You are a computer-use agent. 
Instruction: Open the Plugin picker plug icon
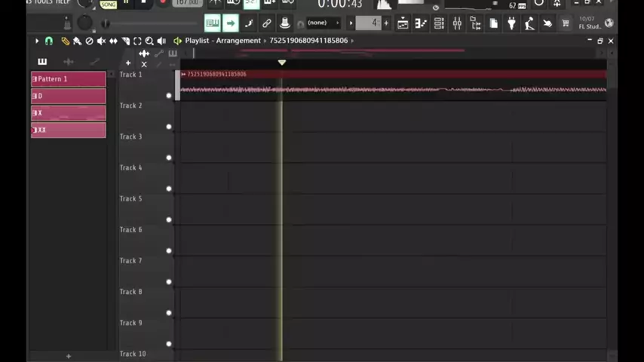tap(511, 23)
